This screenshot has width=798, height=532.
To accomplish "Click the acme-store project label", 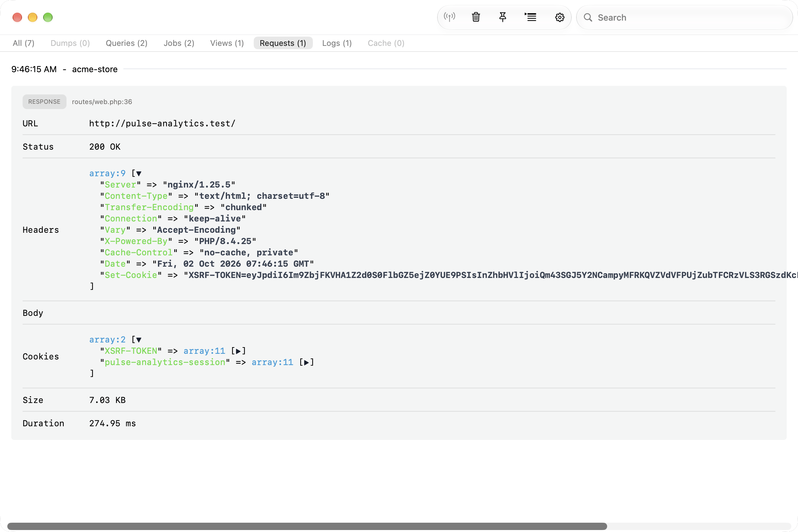I will coord(95,69).
